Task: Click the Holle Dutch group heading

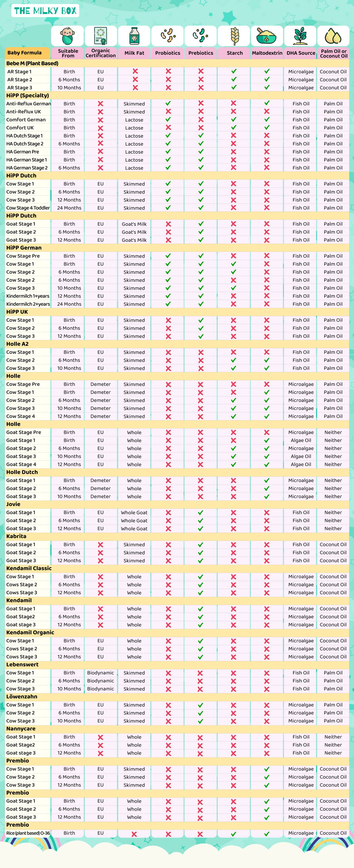Action: [22, 472]
